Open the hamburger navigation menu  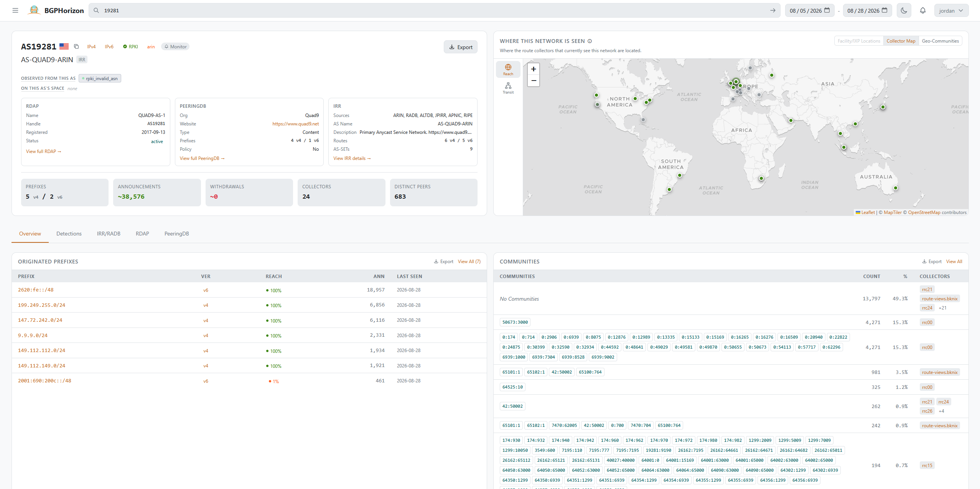pyautogui.click(x=15, y=10)
